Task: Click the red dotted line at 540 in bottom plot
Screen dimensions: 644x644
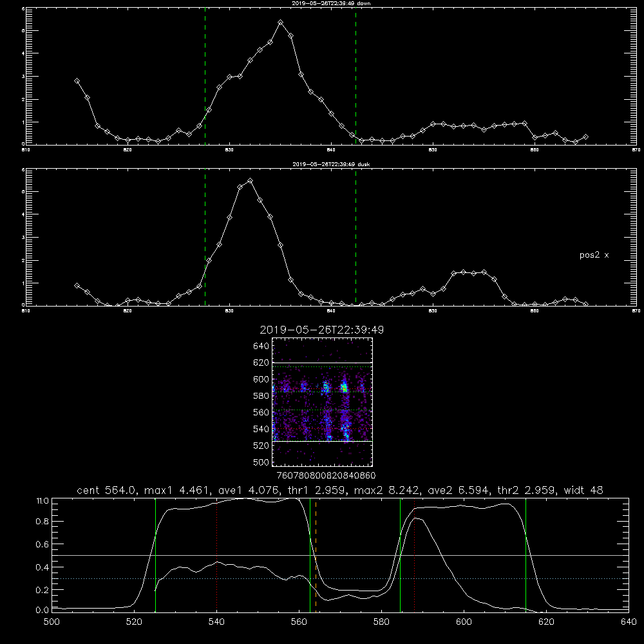Action: (x=217, y=555)
